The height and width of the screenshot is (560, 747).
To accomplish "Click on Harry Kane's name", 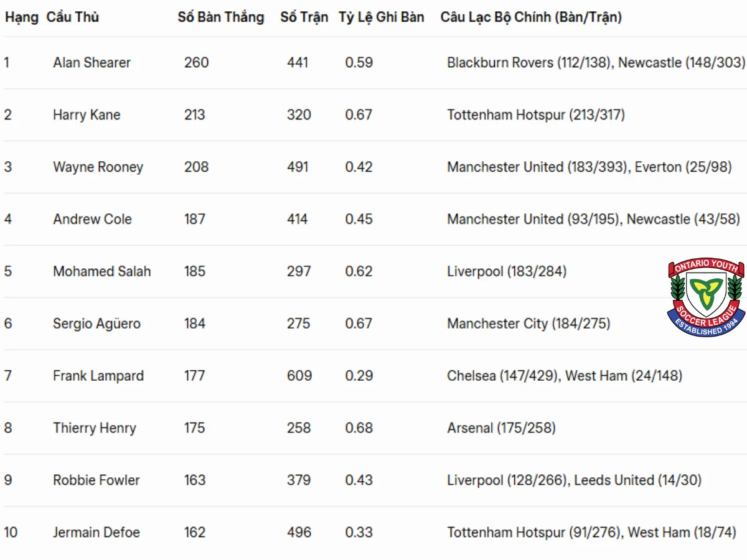I will point(87,114).
